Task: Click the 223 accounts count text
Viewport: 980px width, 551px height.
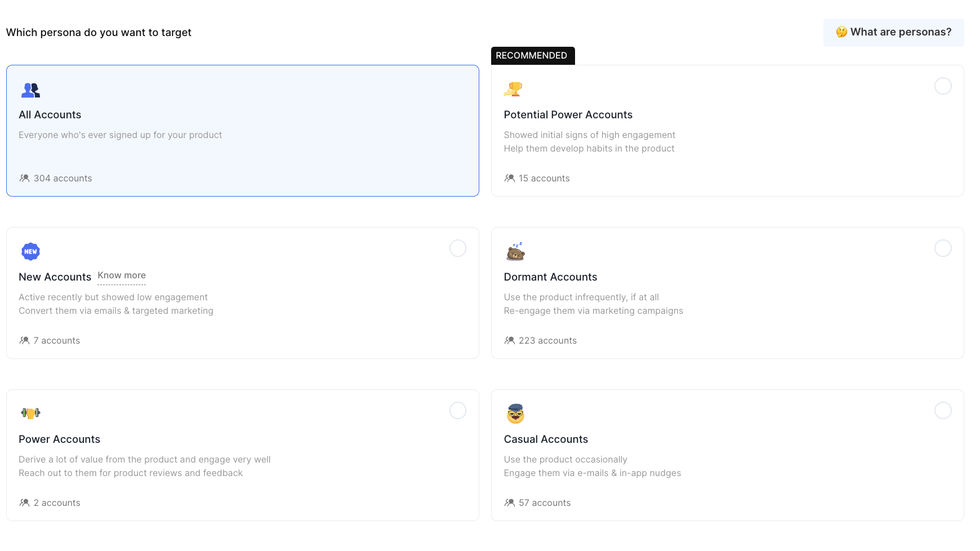Action: pos(547,340)
